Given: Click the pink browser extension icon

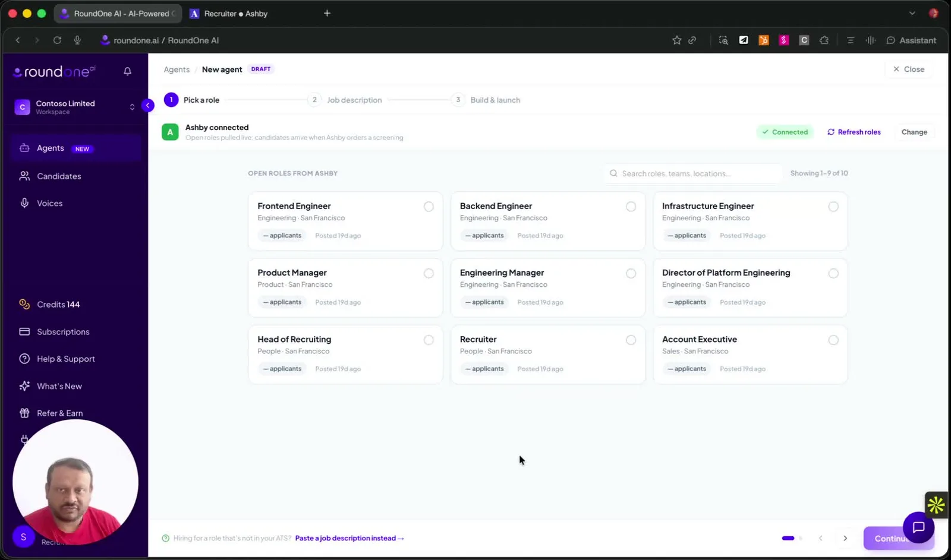Looking at the screenshot, I should [x=784, y=40].
